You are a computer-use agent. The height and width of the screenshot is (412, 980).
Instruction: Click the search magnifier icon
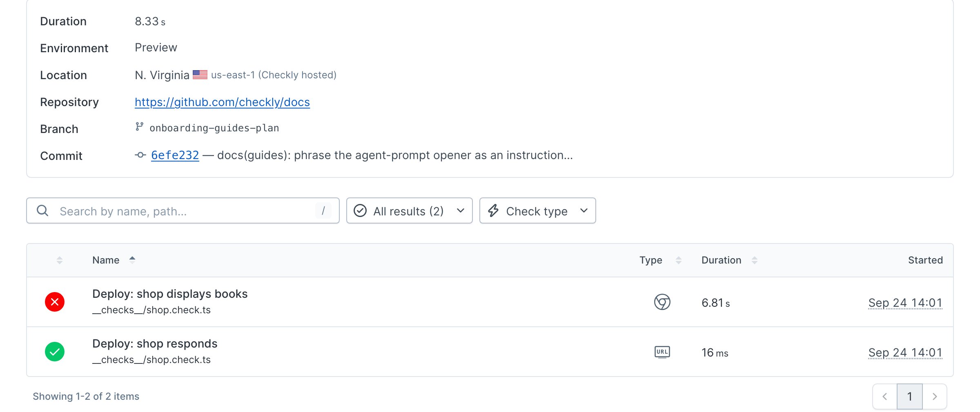tap(42, 210)
